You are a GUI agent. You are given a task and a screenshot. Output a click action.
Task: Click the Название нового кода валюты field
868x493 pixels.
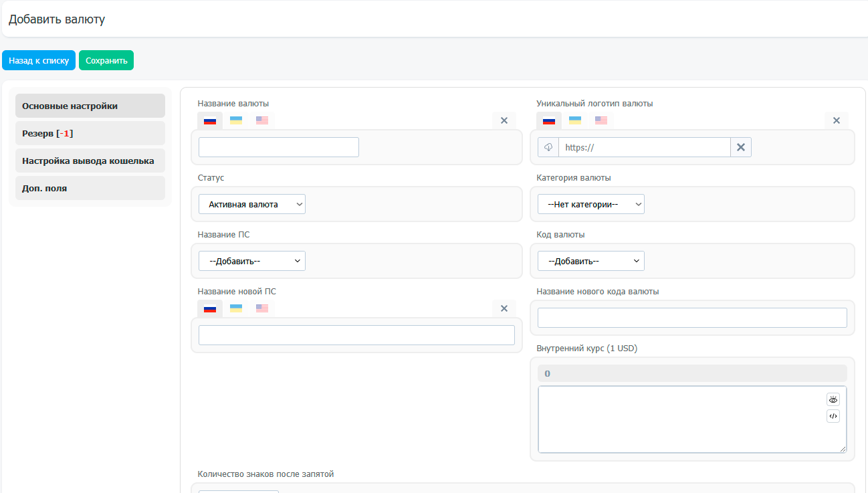[692, 318]
